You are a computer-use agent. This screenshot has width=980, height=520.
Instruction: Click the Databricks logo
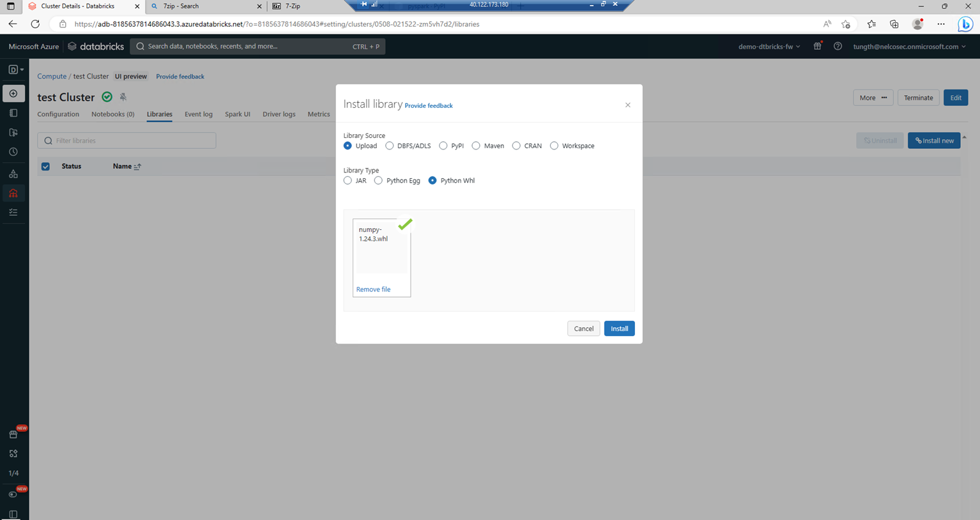(96, 47)
